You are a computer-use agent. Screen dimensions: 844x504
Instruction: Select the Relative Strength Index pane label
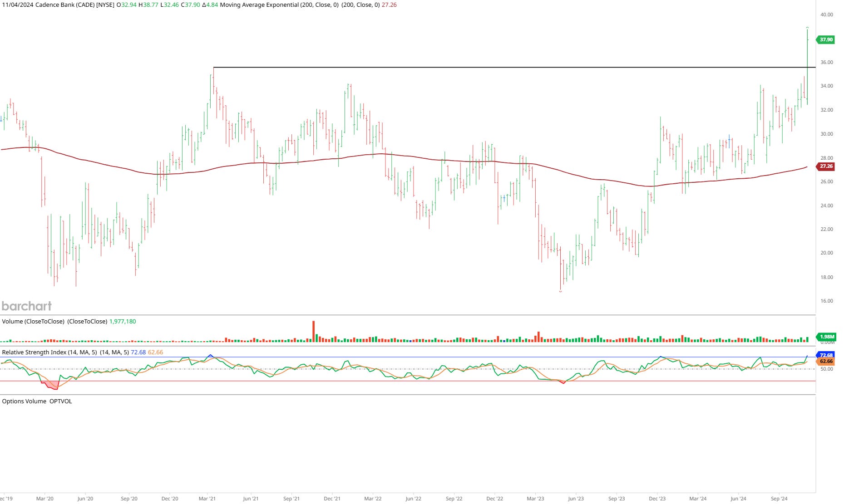click(x=49, y=352)
